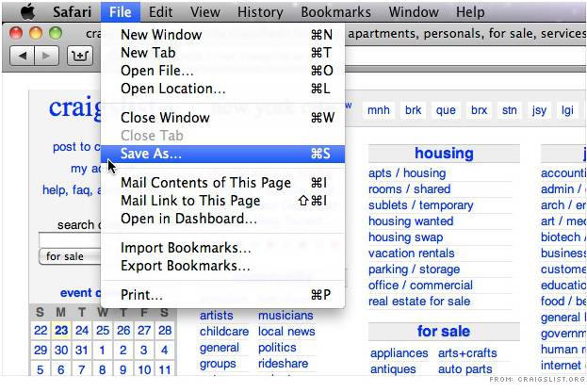The height and width of the screenshot is (392, 587).
Task: Click the yellow minimize window button
Action: (x=36, y=33)
